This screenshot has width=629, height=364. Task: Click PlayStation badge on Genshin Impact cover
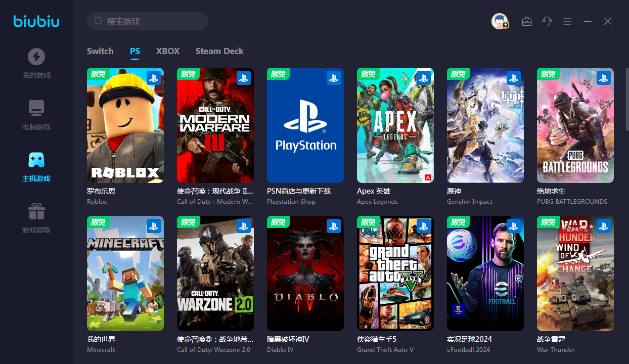pyautogui.click(x=514, y=78)
